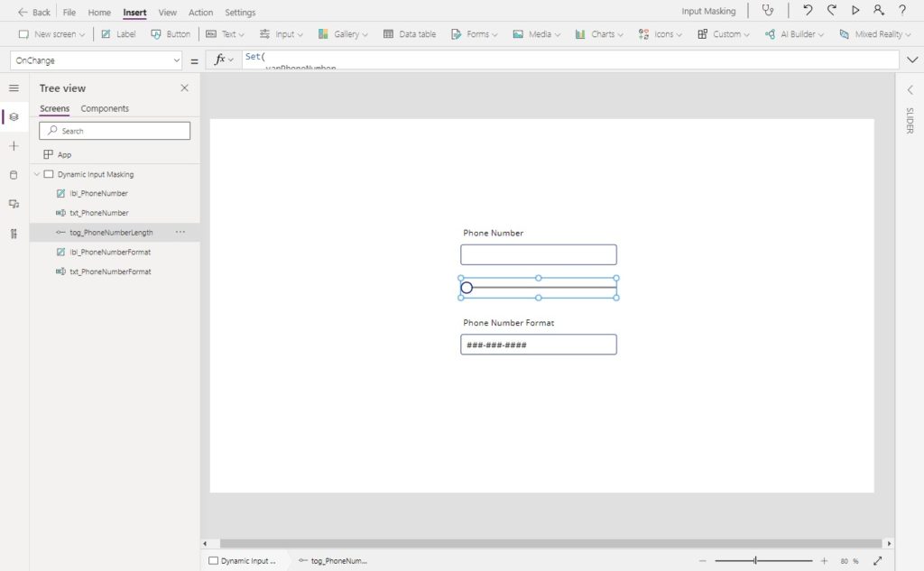
Task: Open the Charts dropdown
Action: click(599, 34)
